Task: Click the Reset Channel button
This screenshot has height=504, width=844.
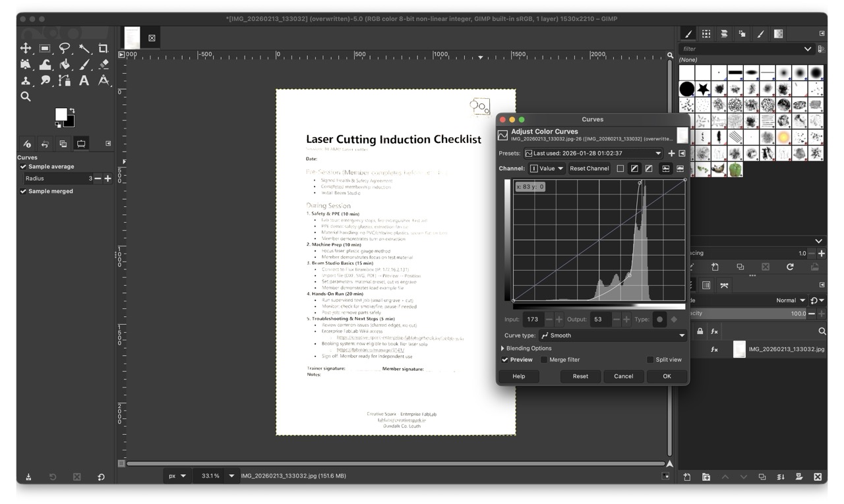Action: coord(589,169)
